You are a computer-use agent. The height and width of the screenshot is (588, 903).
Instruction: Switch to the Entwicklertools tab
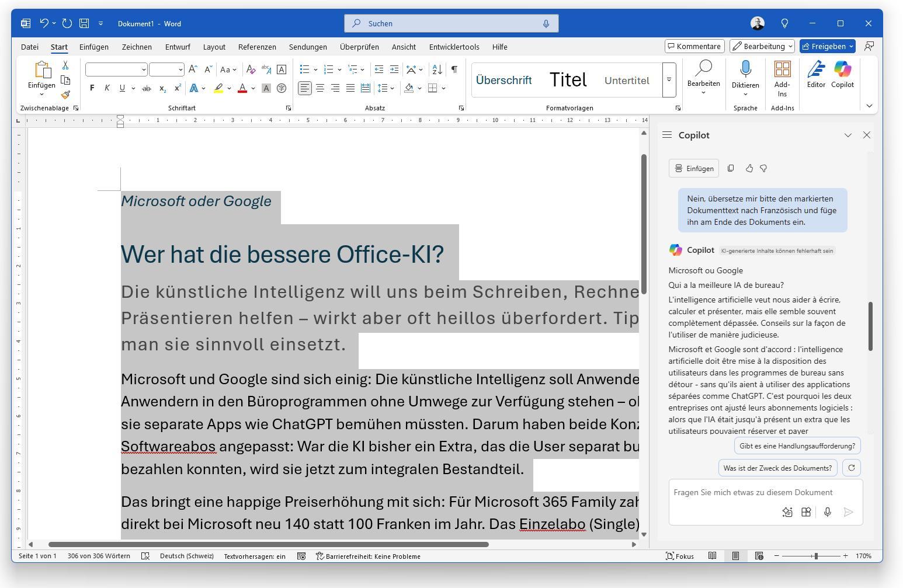pyautogui.click(x=454, y=47)
